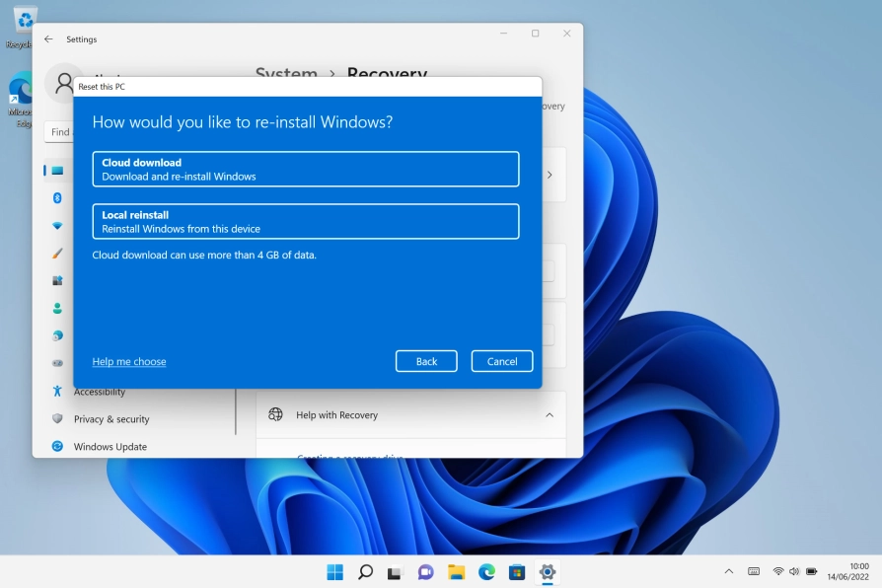
Task: Expand the recovery option chevron
Action: tap(550, 175)
